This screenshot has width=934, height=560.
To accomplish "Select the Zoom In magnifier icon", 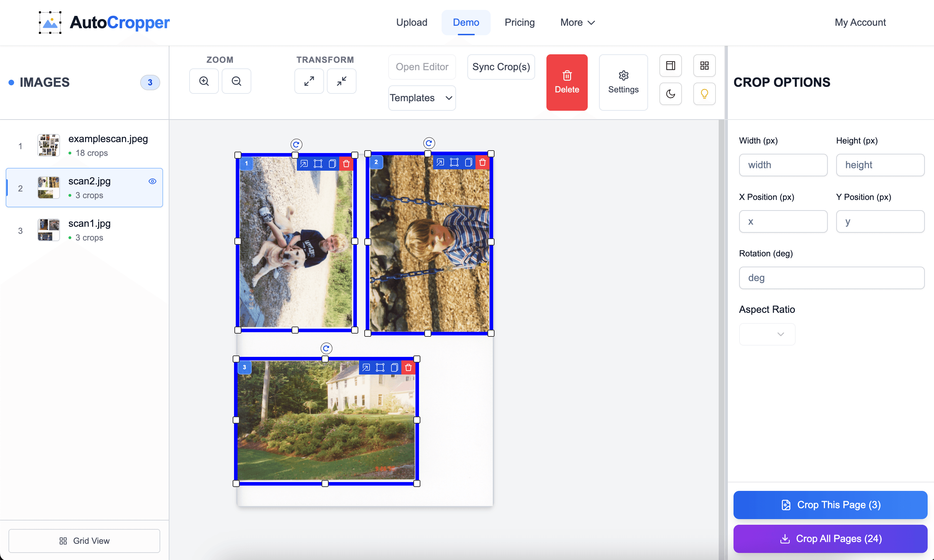I will tap(204, 81).
